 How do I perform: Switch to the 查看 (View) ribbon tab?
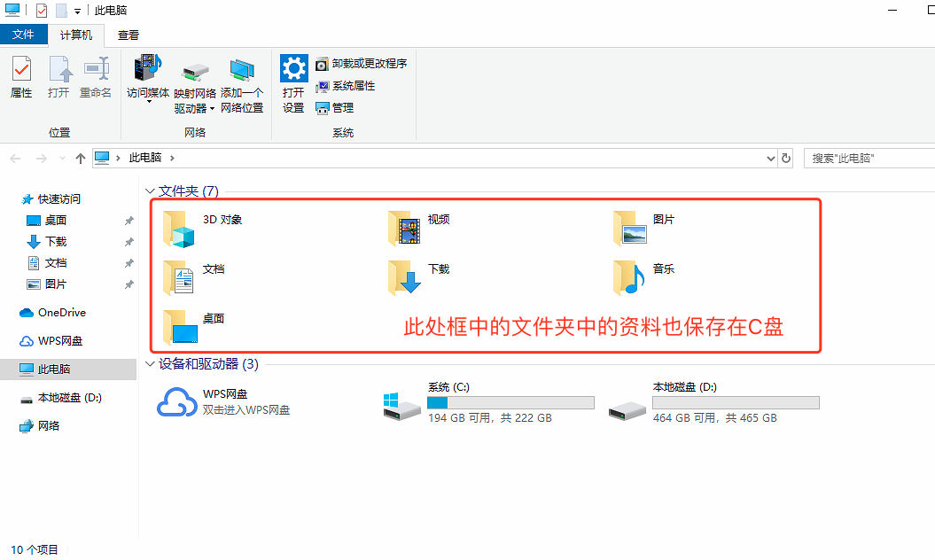pyautogui.click(x=129, y=35)
